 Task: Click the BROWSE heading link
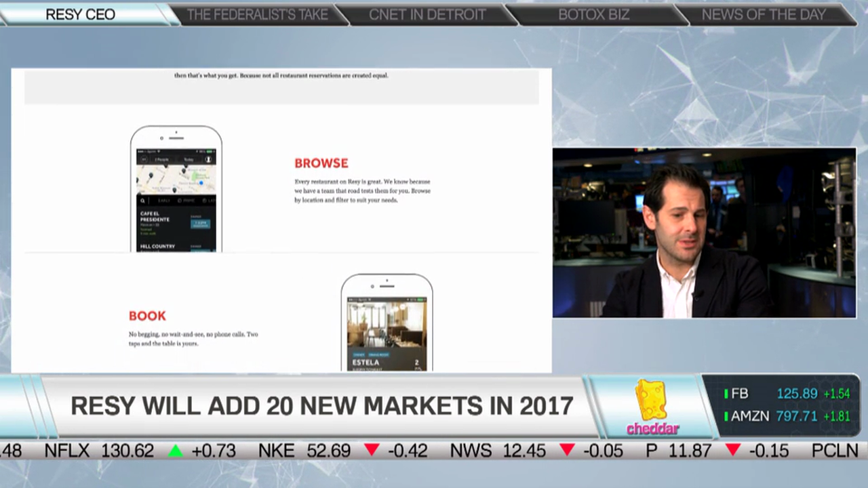321,163
